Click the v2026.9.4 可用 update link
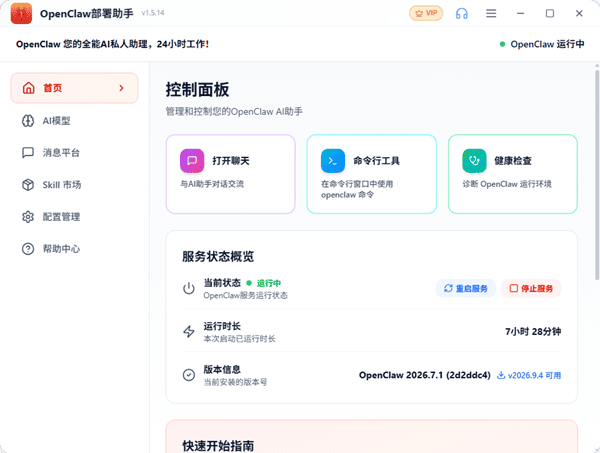This screenshot has height=453, width=600. point(529,375)
